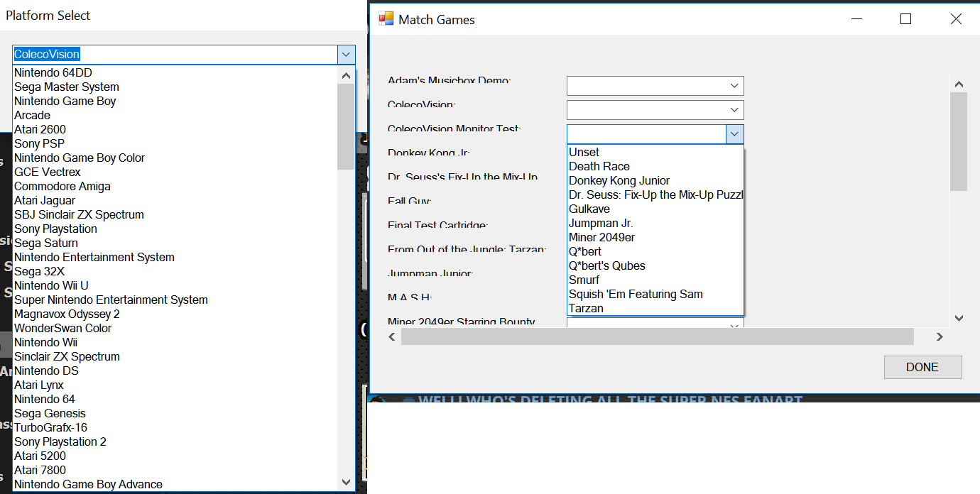Expand the ColecoVision row match dropdown
This screenshot has height=494, width=980.
coord(735,110)
